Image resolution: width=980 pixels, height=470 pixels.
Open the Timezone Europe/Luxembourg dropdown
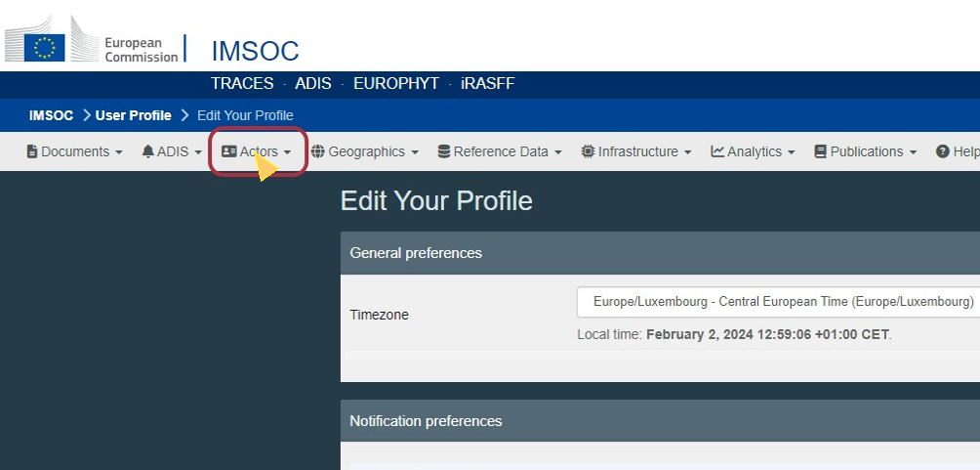[x=778, y=302]
